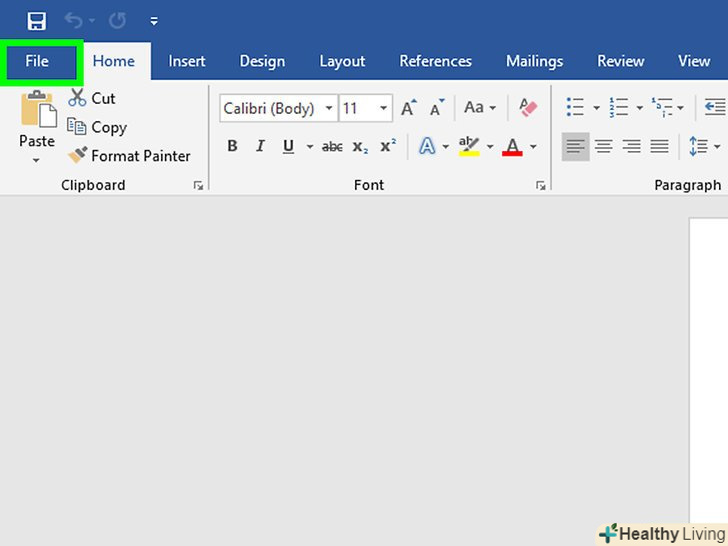Select the Format Painter brush
The width and height of the screenshot is (728, 546).
77,156
